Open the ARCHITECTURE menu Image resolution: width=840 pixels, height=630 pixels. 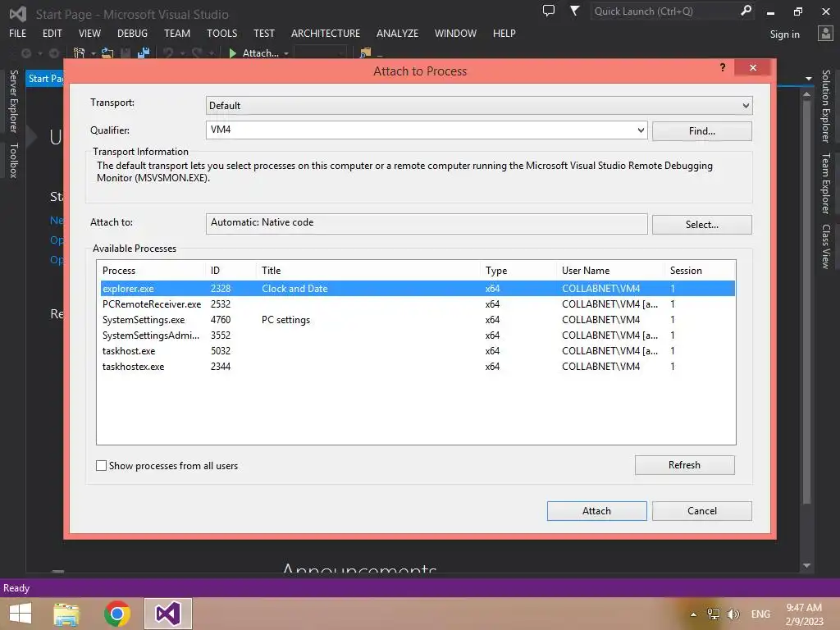pos(326,33)
